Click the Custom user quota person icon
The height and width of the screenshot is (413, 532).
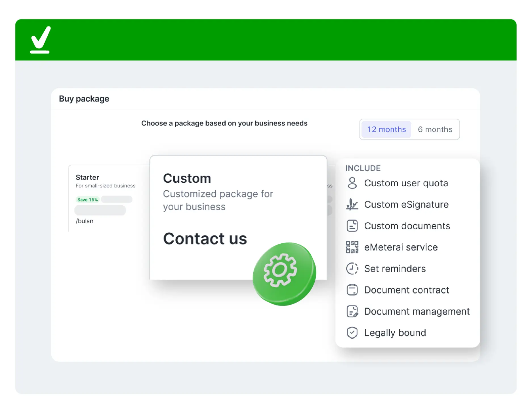[x=352, y=183]
